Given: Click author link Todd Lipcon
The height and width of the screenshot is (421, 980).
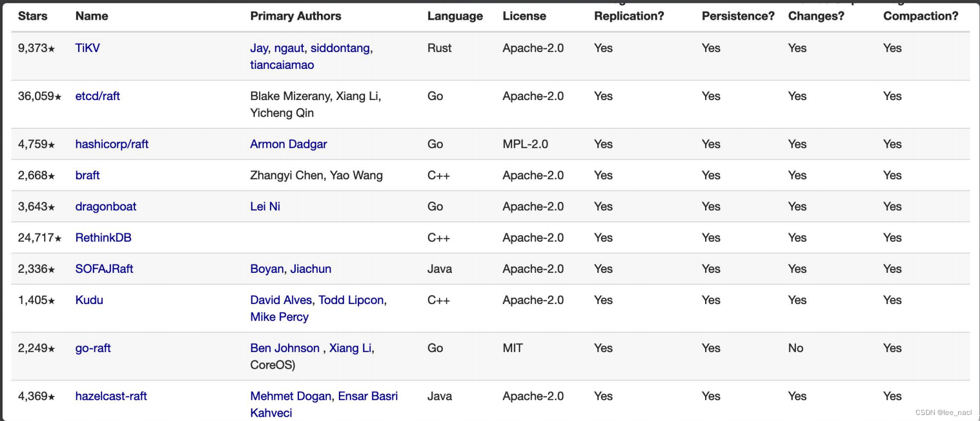Looking at the screenshot, I should [351, 300].
